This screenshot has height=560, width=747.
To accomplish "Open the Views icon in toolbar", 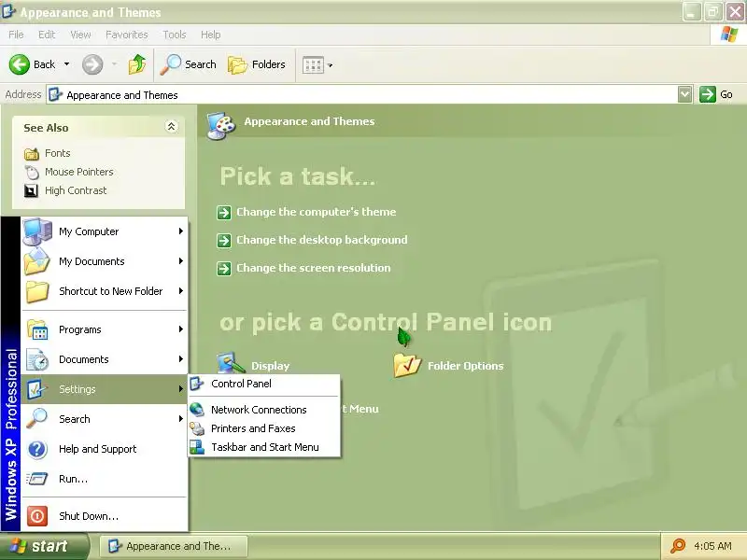I will coord(313,64).
